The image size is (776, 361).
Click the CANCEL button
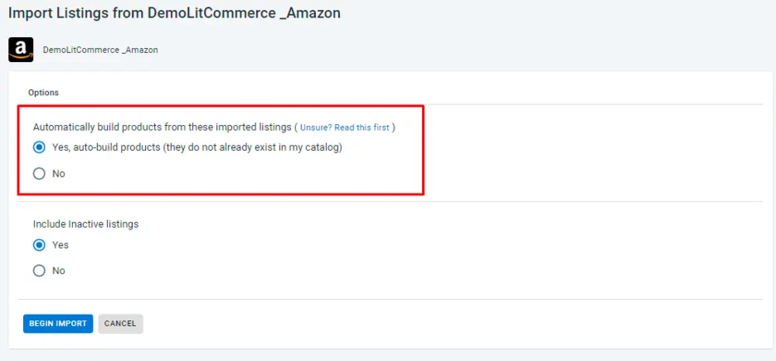(120, 323)
